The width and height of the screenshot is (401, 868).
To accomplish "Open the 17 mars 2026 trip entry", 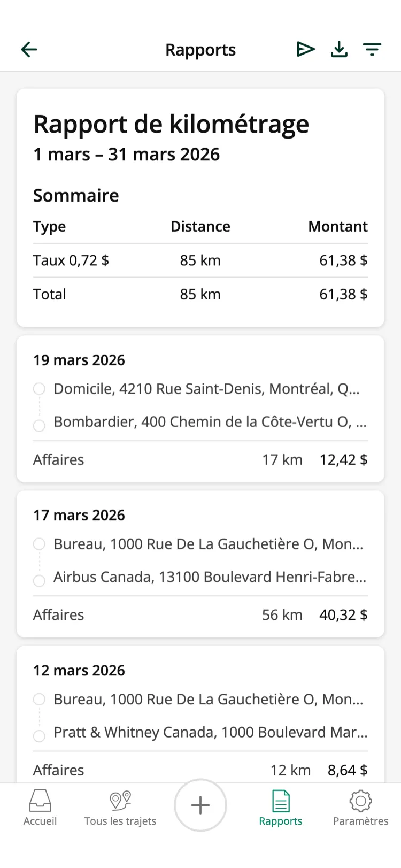I will tap(200, 564).
